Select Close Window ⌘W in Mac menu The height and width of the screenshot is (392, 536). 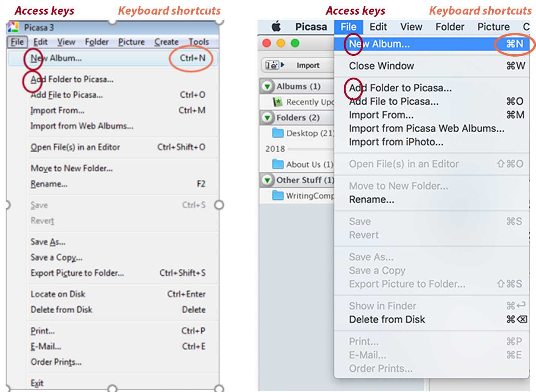pos(432,66)
